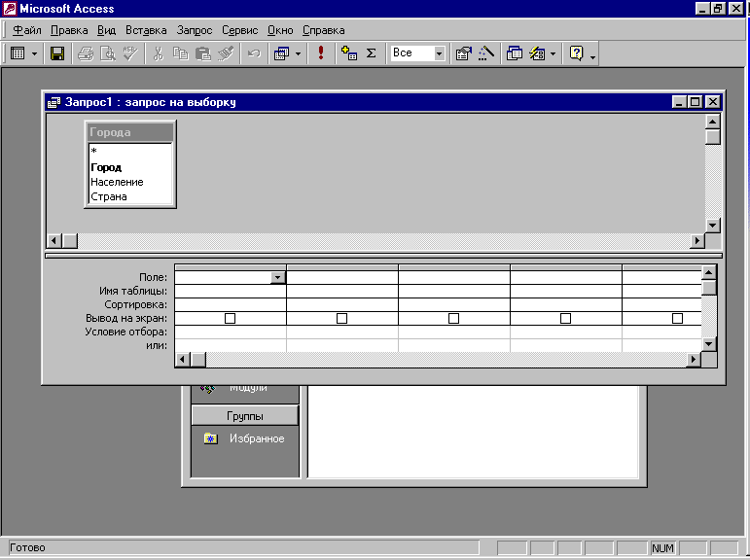Click the Query Type toolbar icon
Image resolution: width=750 pixels, height=560 pixels.
(x=281, y=53)
